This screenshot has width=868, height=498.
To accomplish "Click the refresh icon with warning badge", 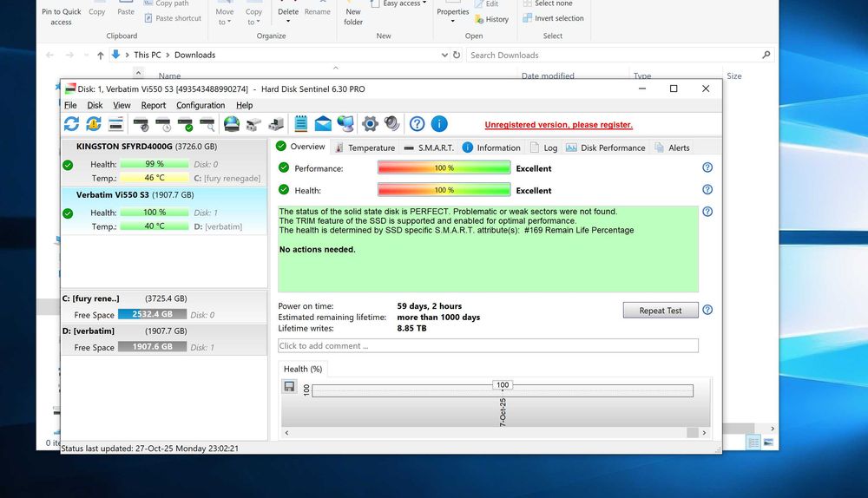I will 94,124.
